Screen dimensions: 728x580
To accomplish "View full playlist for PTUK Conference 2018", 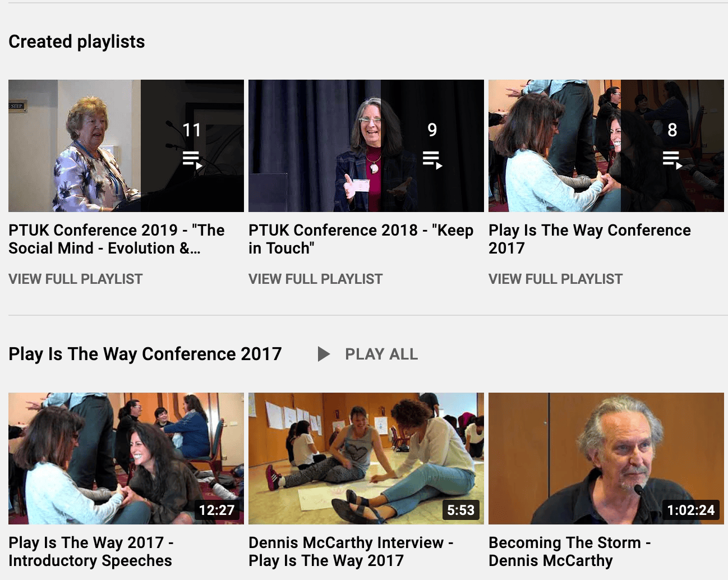I will [x=316, y=279].
